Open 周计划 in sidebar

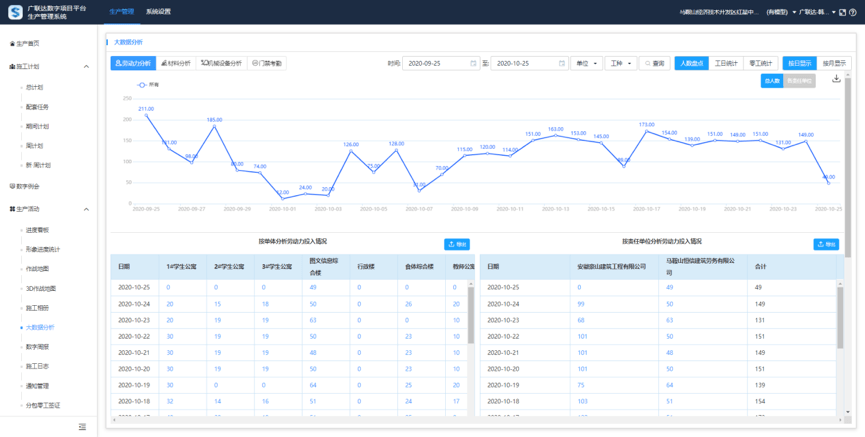tap(34, 146)
